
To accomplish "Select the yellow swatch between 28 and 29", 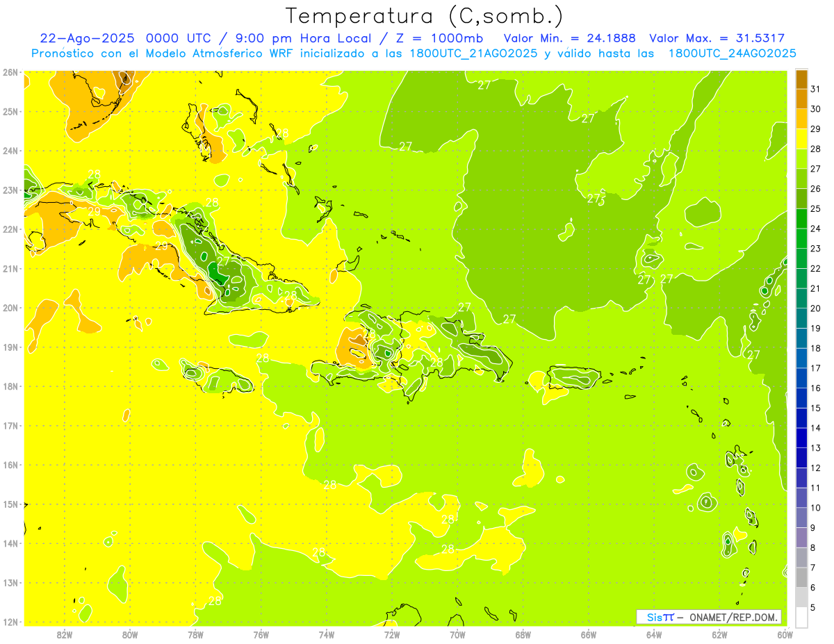I will 801,140.
